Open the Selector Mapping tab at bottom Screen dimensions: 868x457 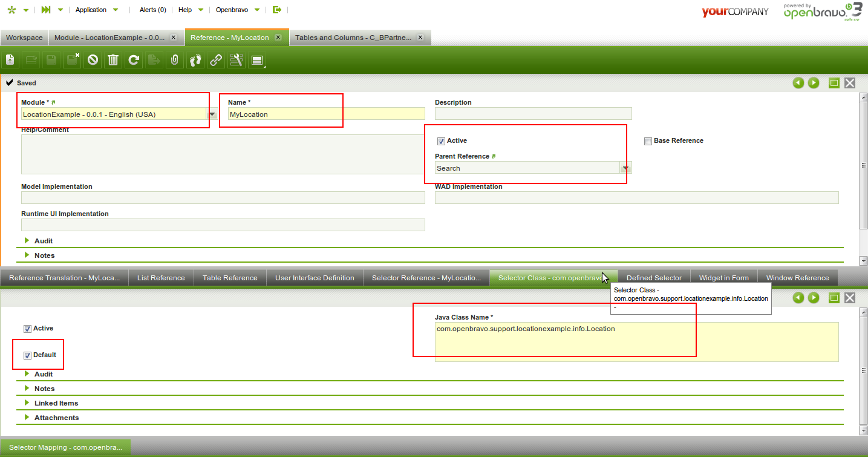pos(65,447)
